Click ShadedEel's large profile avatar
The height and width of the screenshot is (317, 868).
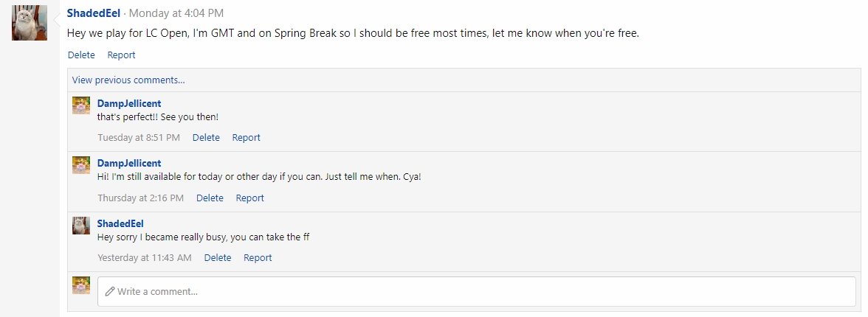point(30,23)
